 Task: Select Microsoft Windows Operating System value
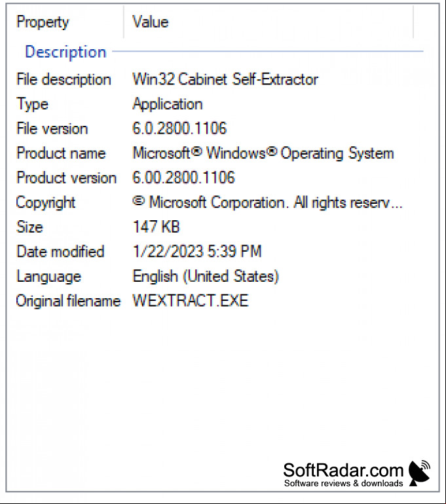tap(263, 153)
